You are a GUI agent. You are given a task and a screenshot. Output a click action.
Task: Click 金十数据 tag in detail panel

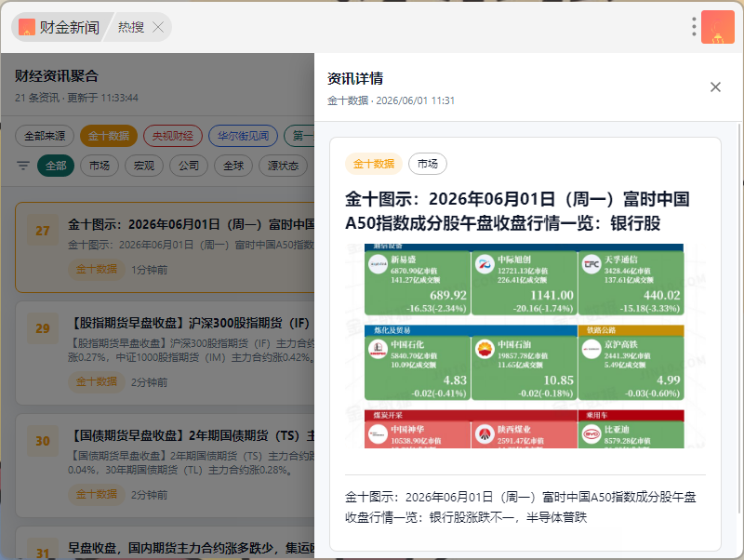click(374, 164)
